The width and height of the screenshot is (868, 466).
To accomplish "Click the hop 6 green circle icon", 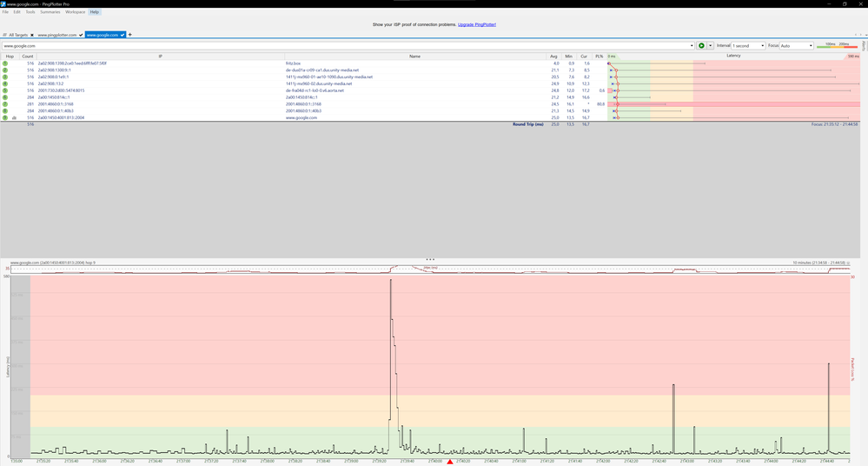I will [x=5, y=97].
